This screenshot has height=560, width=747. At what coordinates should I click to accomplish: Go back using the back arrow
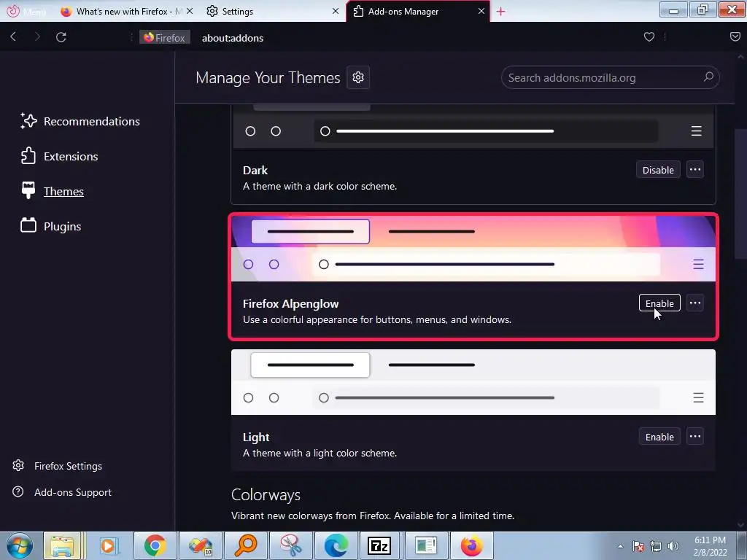(13, 37)
